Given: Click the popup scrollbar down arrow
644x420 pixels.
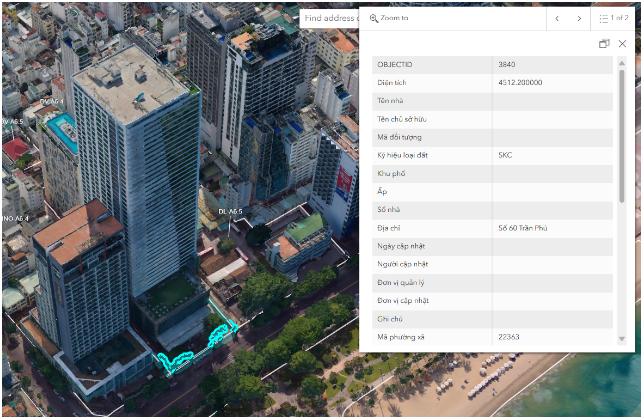Looking at the screenshot, I should coord(621,339).
